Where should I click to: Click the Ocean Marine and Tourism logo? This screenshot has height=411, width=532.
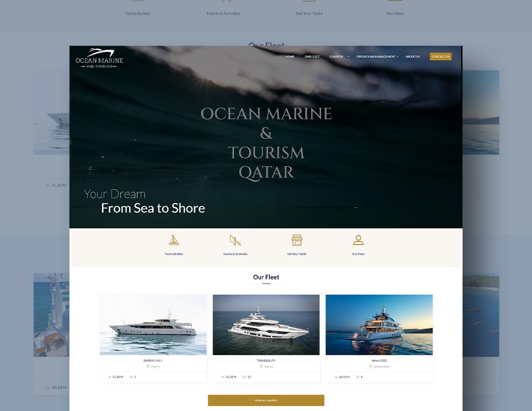click(99, 58)
